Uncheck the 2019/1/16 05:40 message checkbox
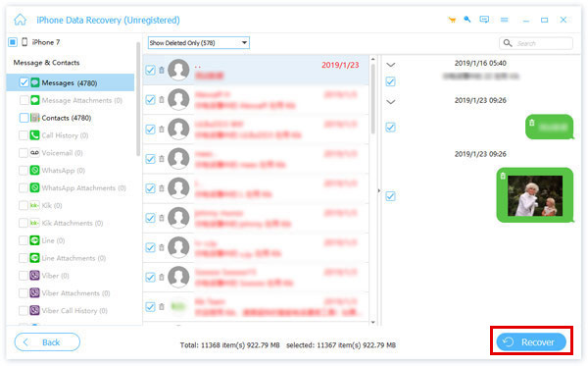This screenshot has height=366, width=588. [390, 81]
